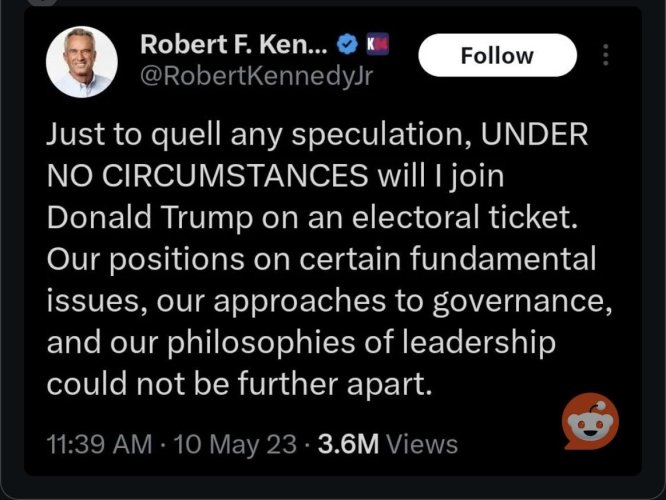The height and width of the screenshot is (500, 666).
Task: Click the phrase Our positions on certain fundamental
Action: 322,259
